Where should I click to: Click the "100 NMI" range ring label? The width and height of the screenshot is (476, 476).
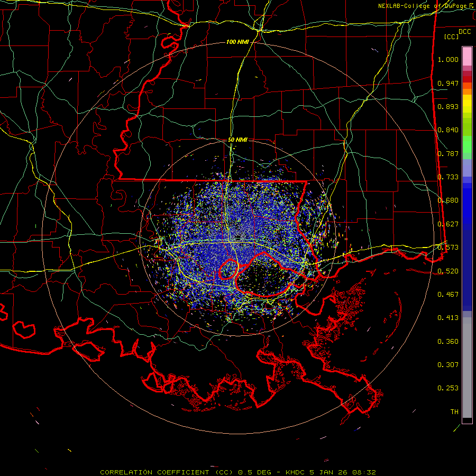click(237, 42)
